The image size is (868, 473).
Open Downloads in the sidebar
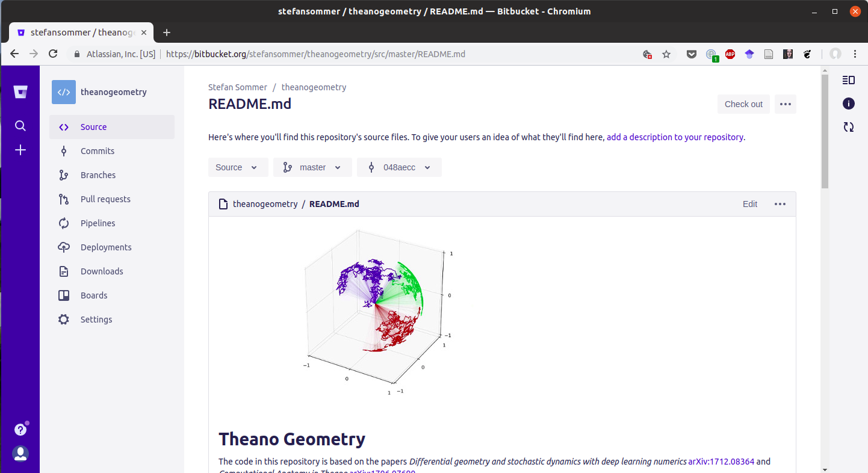point(112,271)
